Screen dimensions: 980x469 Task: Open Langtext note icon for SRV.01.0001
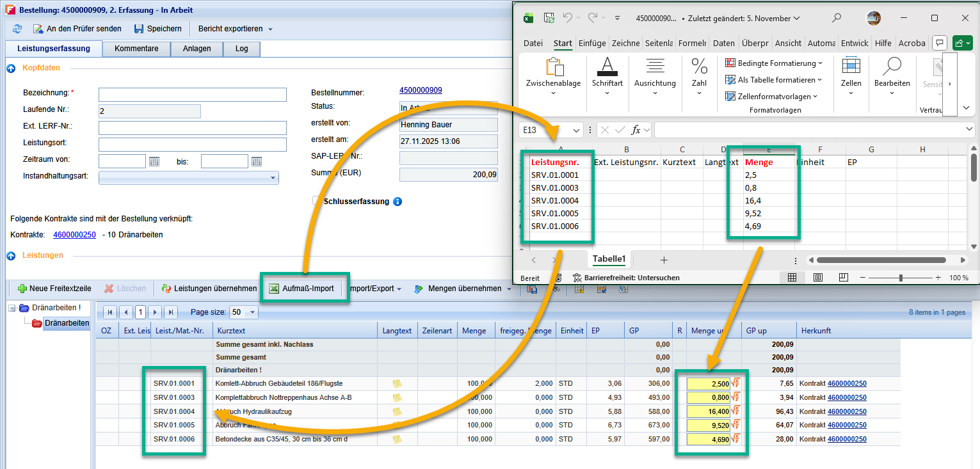pyautogui.click(x=397, y=383)
